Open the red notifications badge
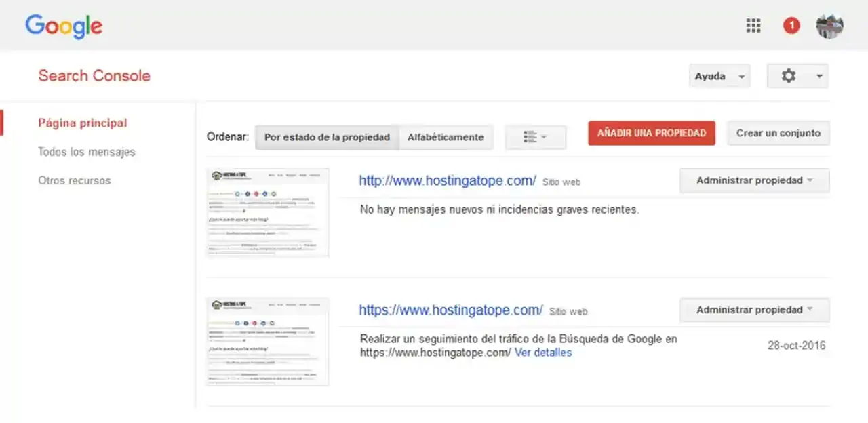Image resolution: width=868 pixels, height=423 pixels. point(791,26)
